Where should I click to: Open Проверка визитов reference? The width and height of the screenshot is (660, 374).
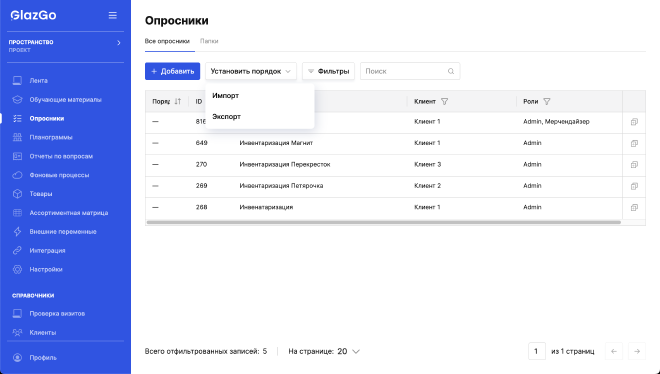57,313
